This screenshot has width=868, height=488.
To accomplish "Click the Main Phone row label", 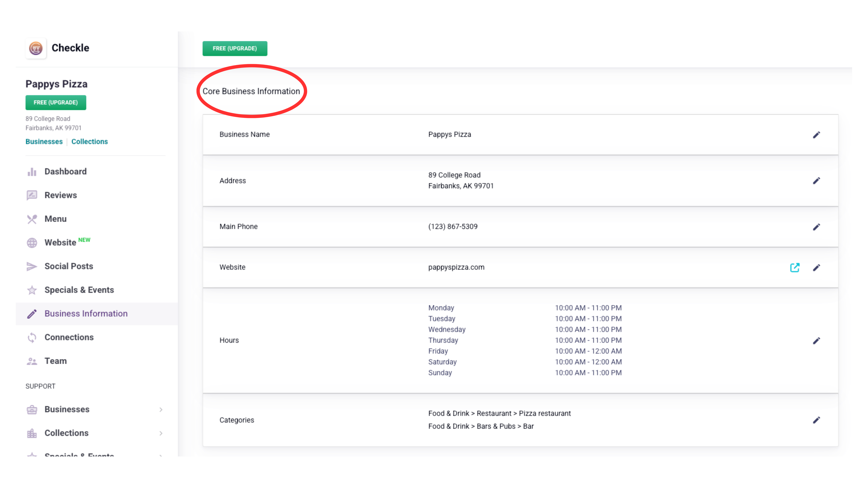I will click(x=239, y=227).
